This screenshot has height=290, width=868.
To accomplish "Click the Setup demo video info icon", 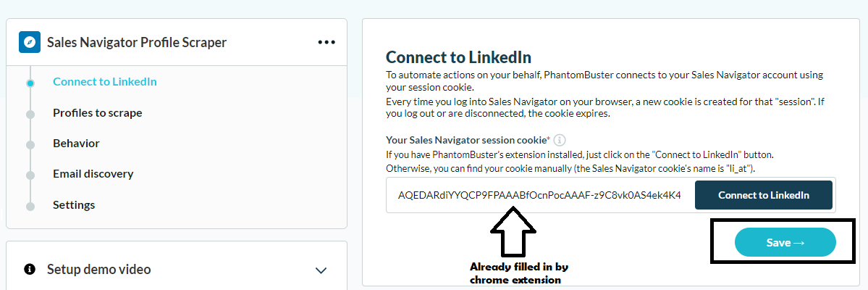I will pos(30,269).
